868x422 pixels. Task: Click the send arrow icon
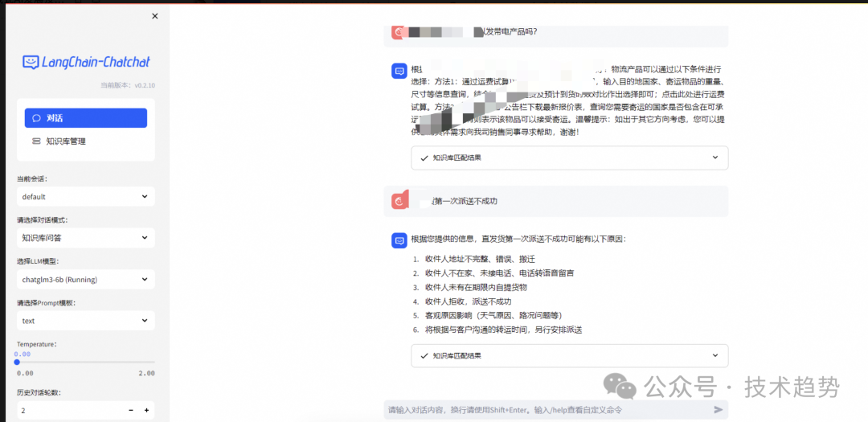[x=719, y=410]
